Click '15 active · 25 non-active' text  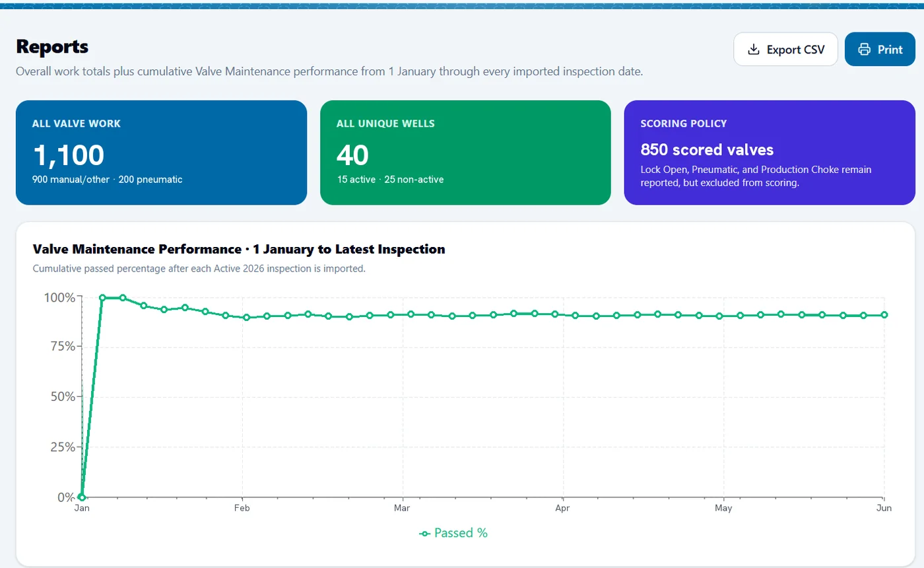tap(390, 179)
